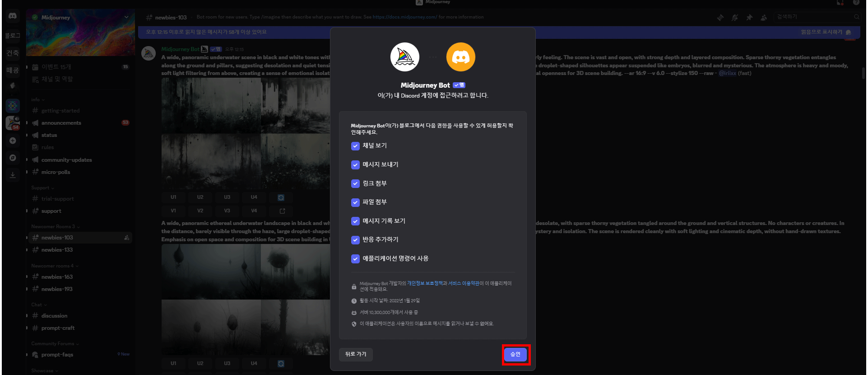Open the community-updates channel

[80, 160]
